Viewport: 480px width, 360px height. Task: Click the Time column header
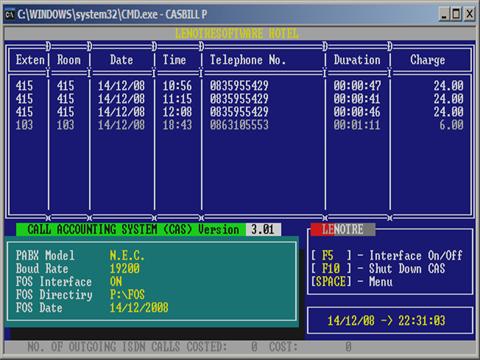tap(174, 60)
